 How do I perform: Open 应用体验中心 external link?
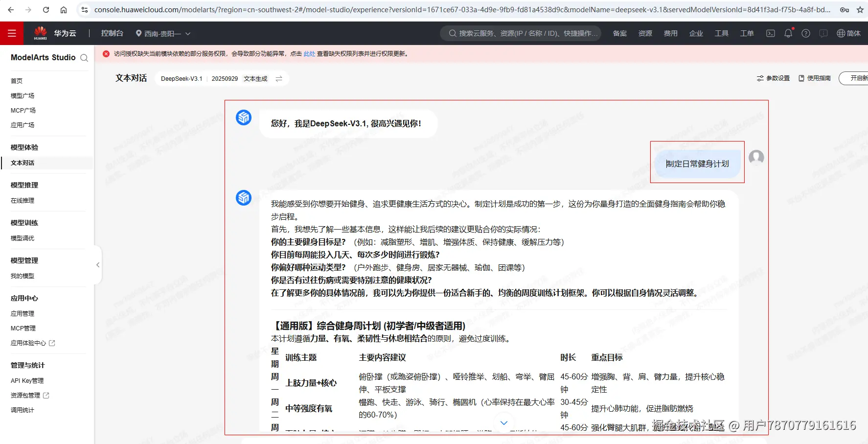(x=33, y=343)
